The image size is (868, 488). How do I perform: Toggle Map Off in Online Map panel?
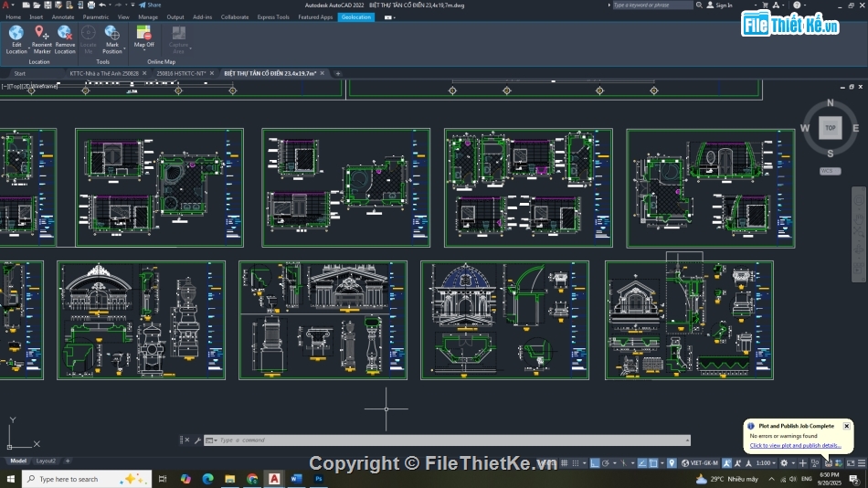tap(144, 34)
